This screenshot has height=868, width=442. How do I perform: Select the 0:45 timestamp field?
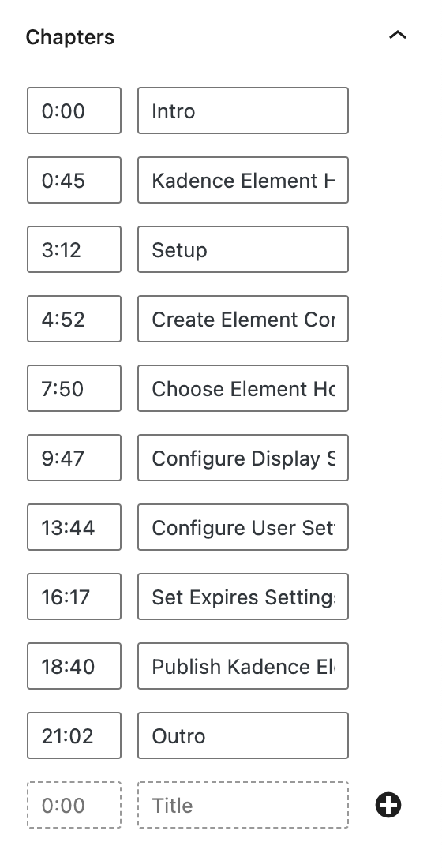click(74, 180)
